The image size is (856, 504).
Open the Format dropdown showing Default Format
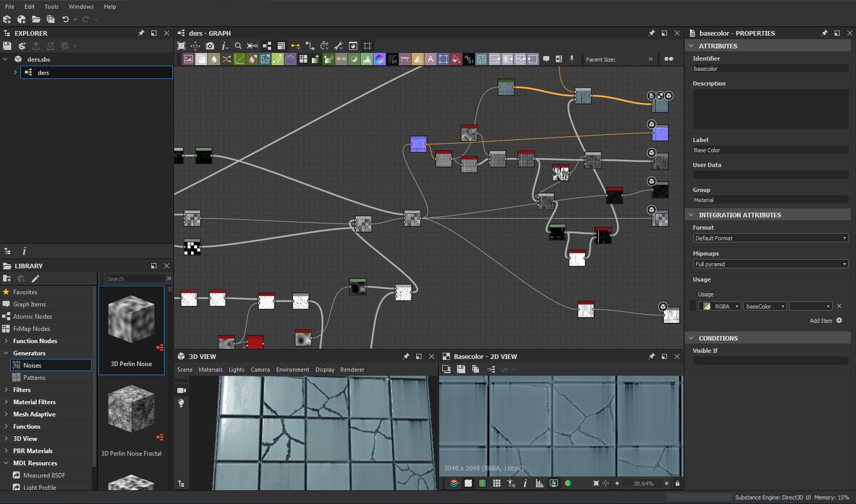(x=769, y=238)
